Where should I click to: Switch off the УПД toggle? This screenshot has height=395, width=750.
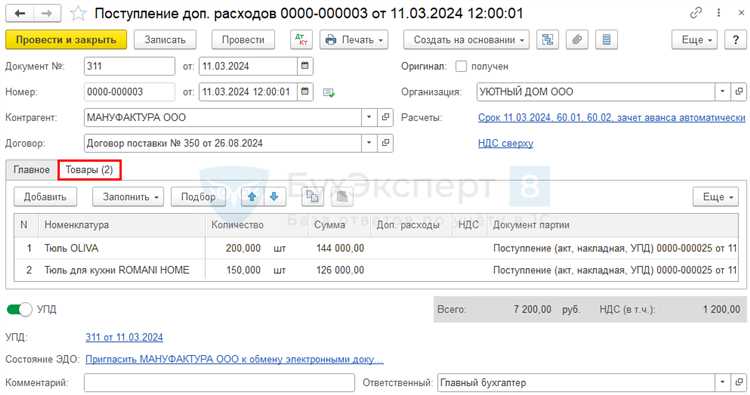tap(19, 309)
